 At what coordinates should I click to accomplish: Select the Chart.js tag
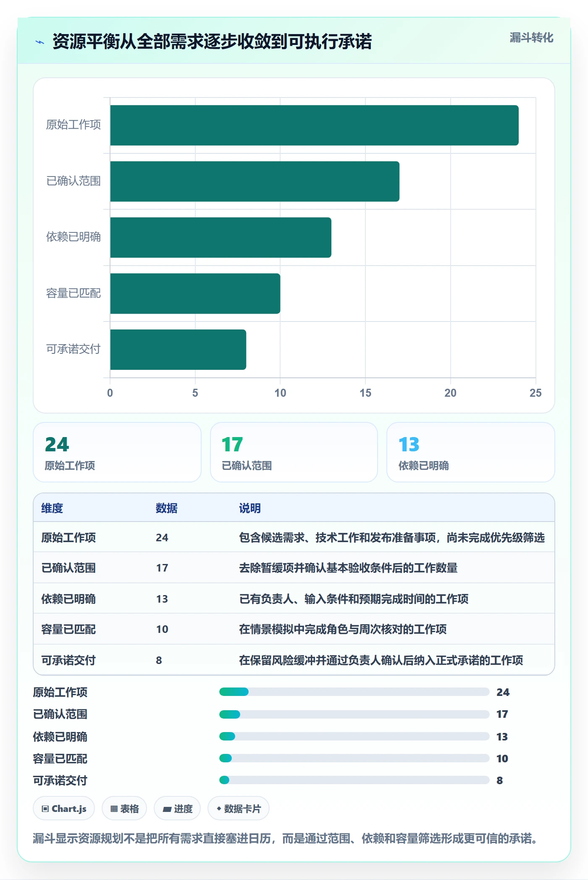tap(64, 808)
